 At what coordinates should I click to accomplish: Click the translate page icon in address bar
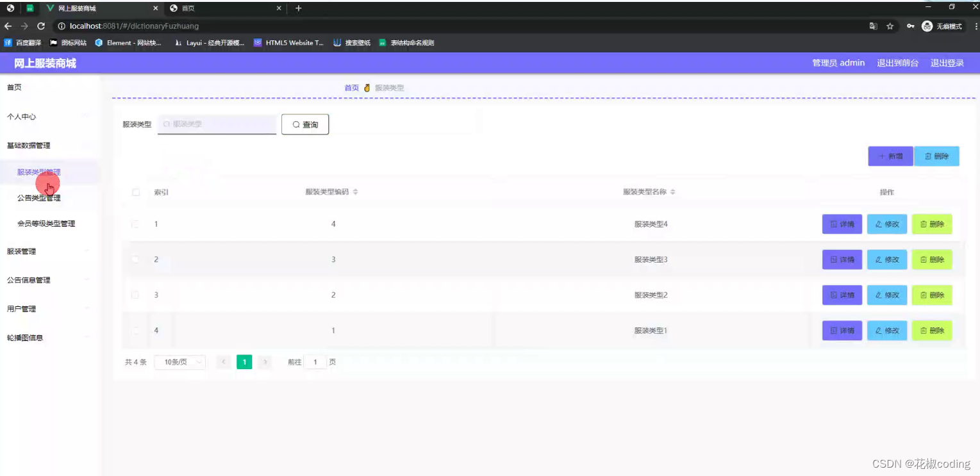[873, 26]
